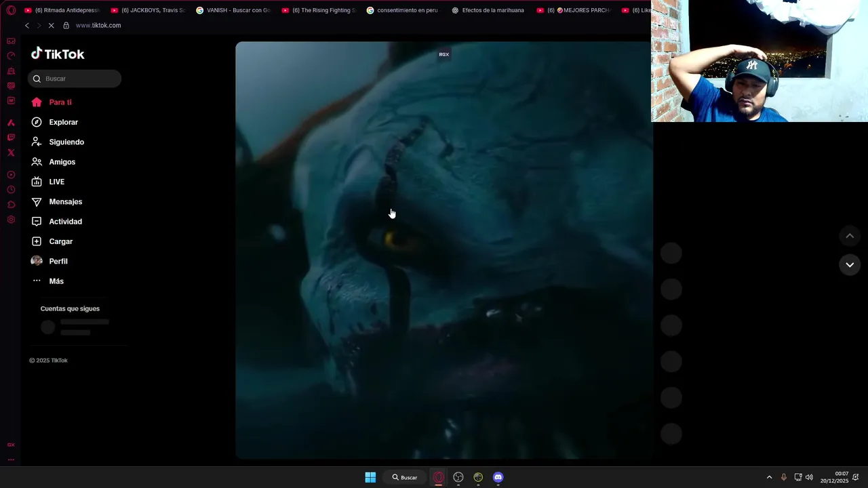Open Settings gear icon in Opera sidebar
Screen dimensions: 868x488
pyautogui.click(x=11, y=220)
